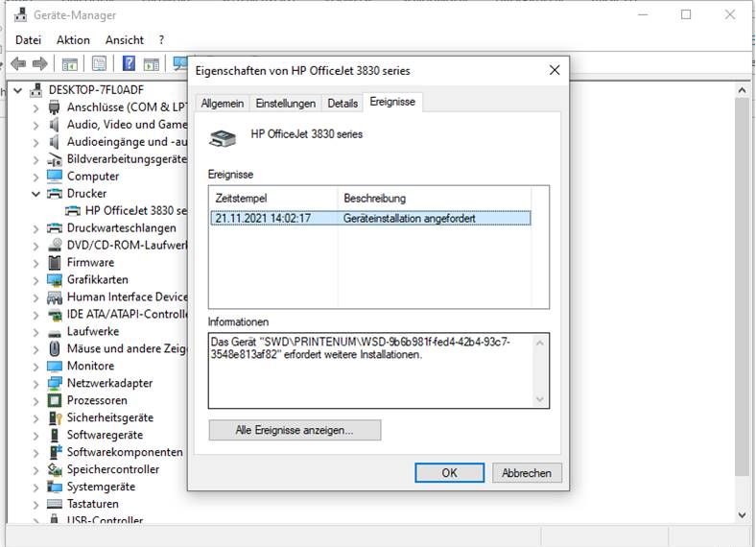The width and height of the screenshot is (756, 547).
Task: Select the Ereignisse tab
Action: point(392,102)
